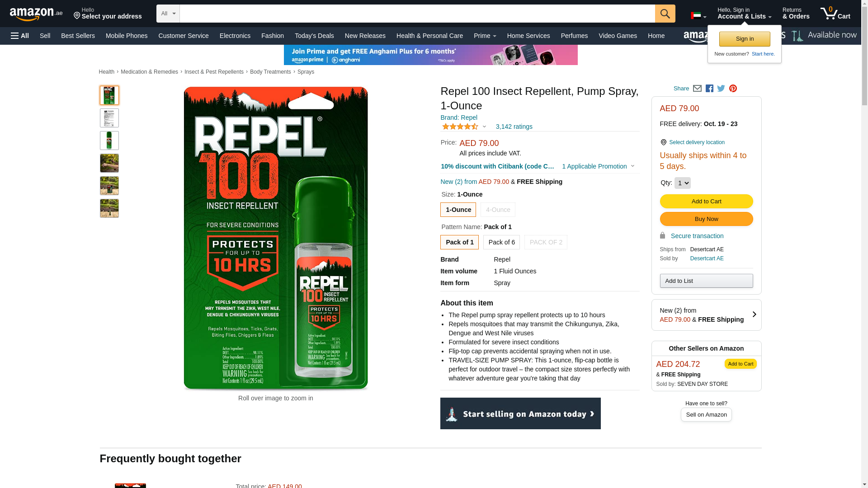Open Electronics in navigation bar
This screenshot has width=868, height=488.
(235, 36)
